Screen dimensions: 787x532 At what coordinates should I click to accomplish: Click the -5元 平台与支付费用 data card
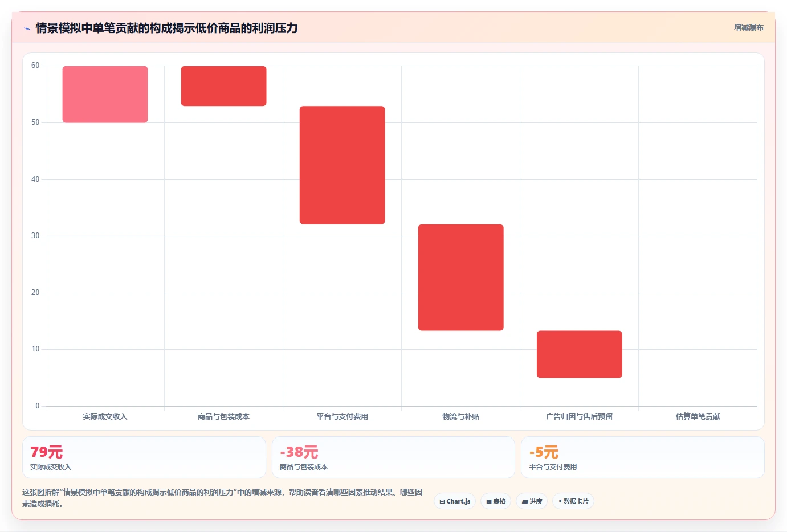(x=643, y=457)
